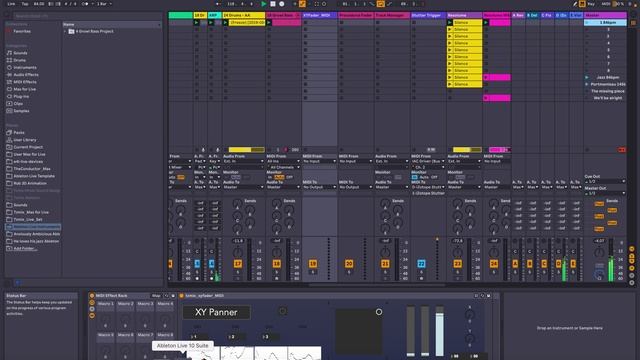
Task: Toggle the Key map mode switch
Action: 591,4
